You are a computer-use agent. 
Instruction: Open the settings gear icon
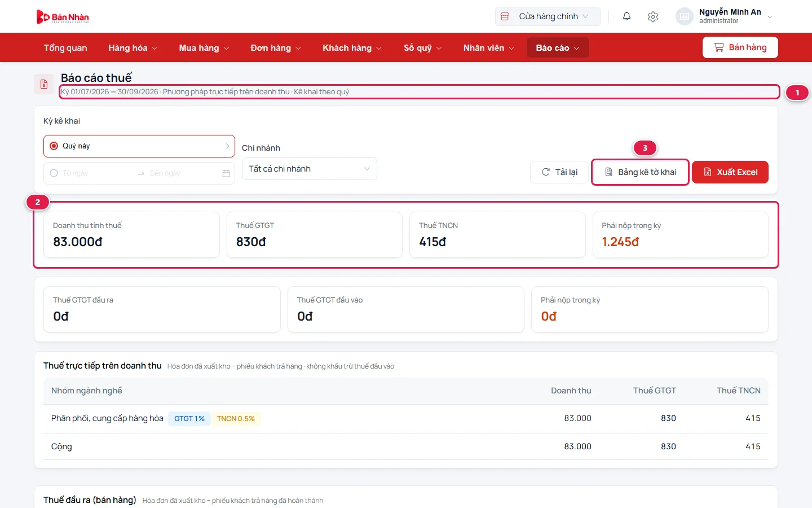[x=653, y=16]
